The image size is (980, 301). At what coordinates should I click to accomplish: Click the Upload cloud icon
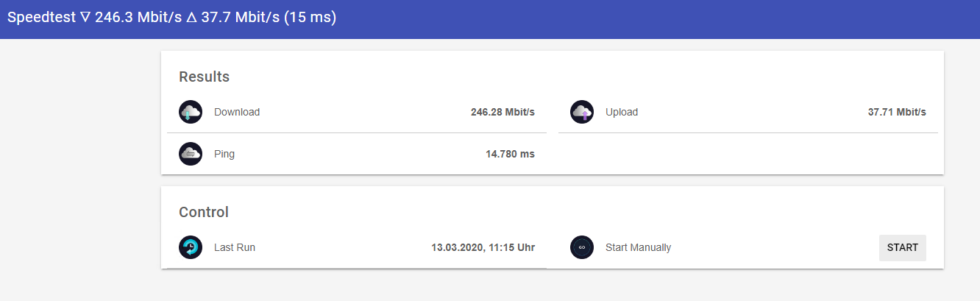tap(582, 113)
